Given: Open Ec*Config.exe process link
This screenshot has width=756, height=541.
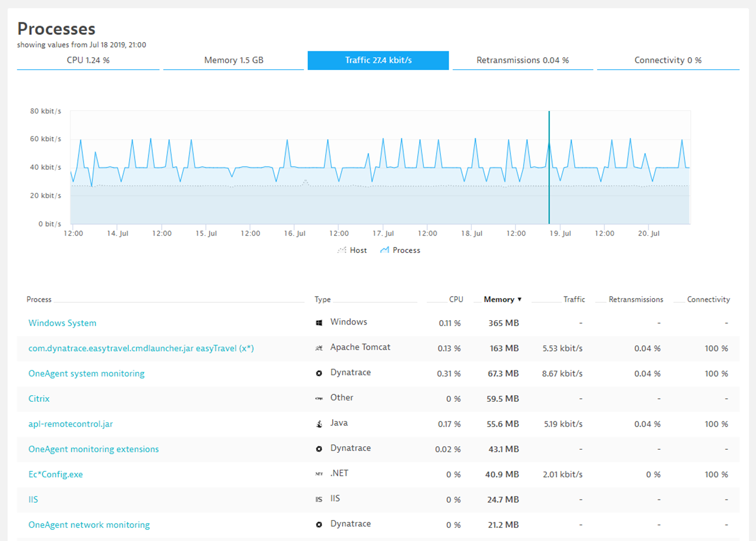Looking at the screenshot, I should click(55, 474).
